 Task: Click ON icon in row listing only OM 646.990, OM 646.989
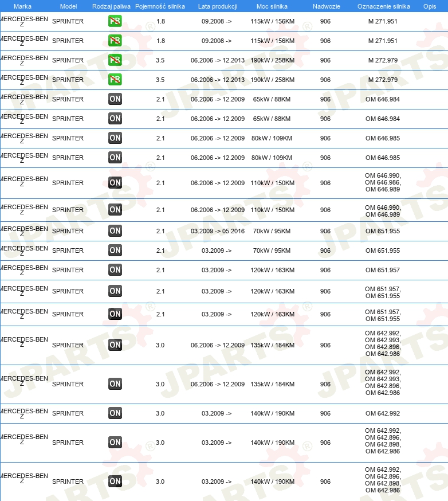tap(115, 210)
